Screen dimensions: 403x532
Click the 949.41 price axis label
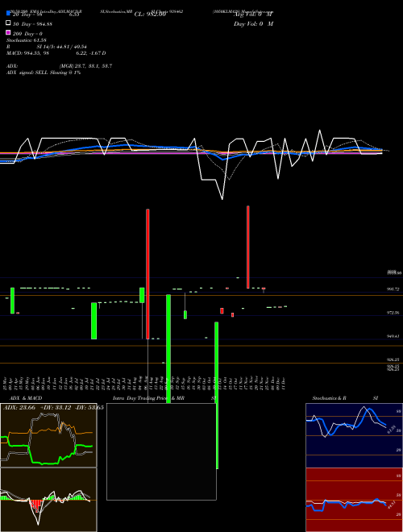pyautogui.click(x=393, y=336)
